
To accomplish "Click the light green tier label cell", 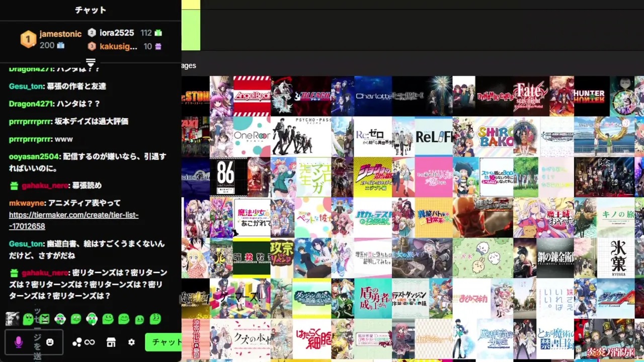I will (191, 30).
